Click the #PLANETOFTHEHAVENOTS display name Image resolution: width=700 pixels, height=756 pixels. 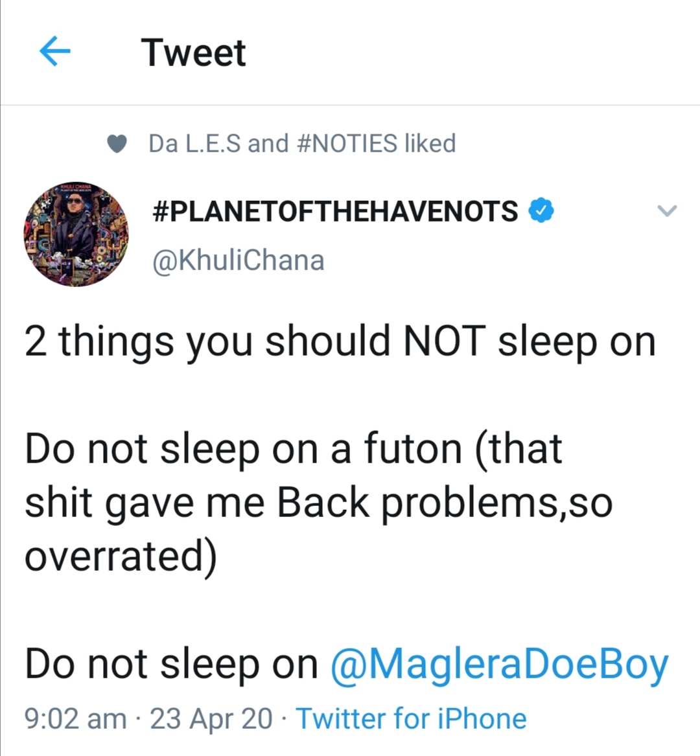[335, 211]
